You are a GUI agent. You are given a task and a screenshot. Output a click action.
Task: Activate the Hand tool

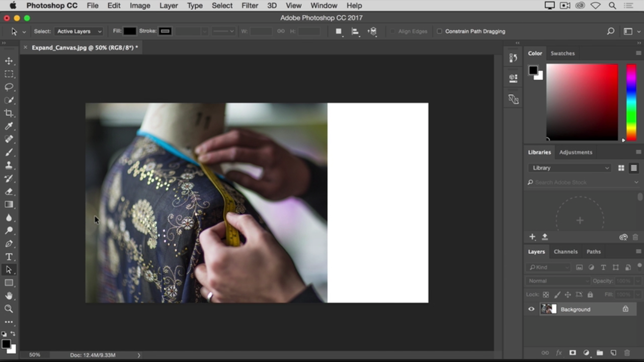(x=9, y=296)
